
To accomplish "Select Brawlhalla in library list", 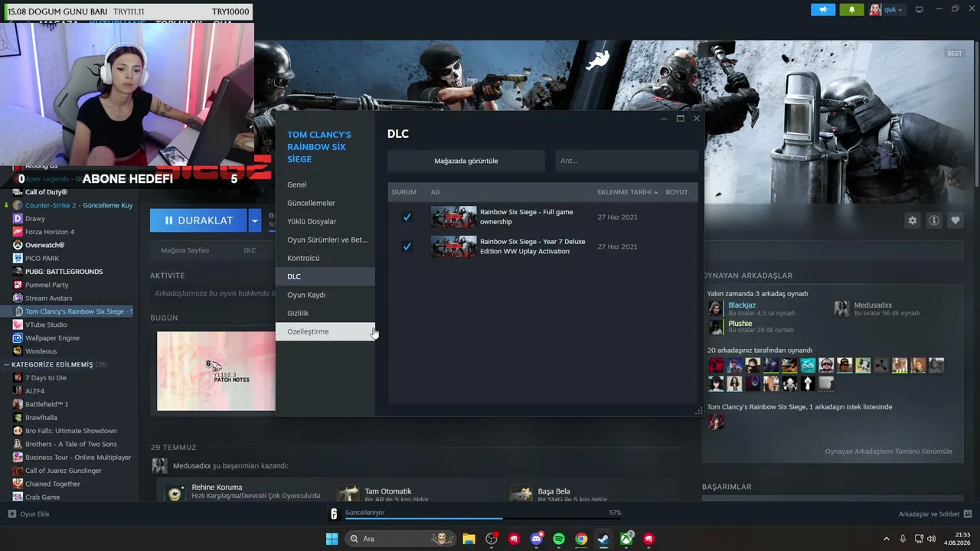I will tap(41, 418).
